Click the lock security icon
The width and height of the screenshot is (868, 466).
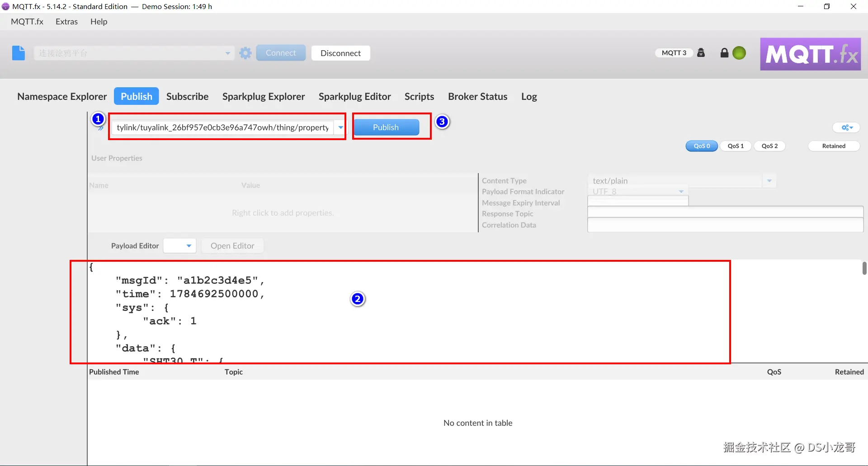[724, 53]
